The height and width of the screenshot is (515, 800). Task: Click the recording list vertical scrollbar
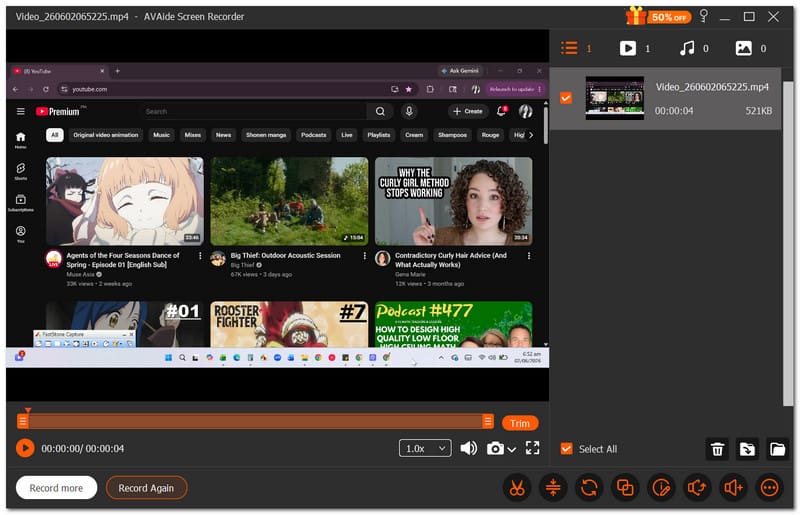788,242
